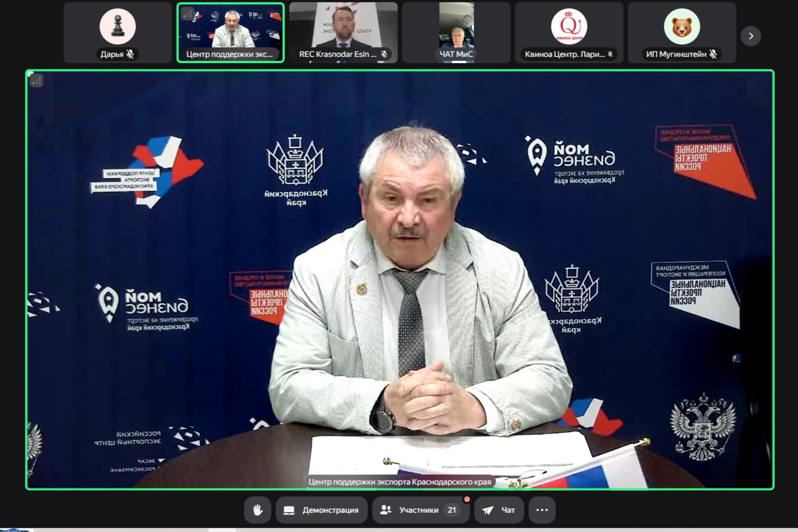Viewport: 798px width, 532px height.
Task: Open the three-dots more options menu
Action: coord(542,510)
